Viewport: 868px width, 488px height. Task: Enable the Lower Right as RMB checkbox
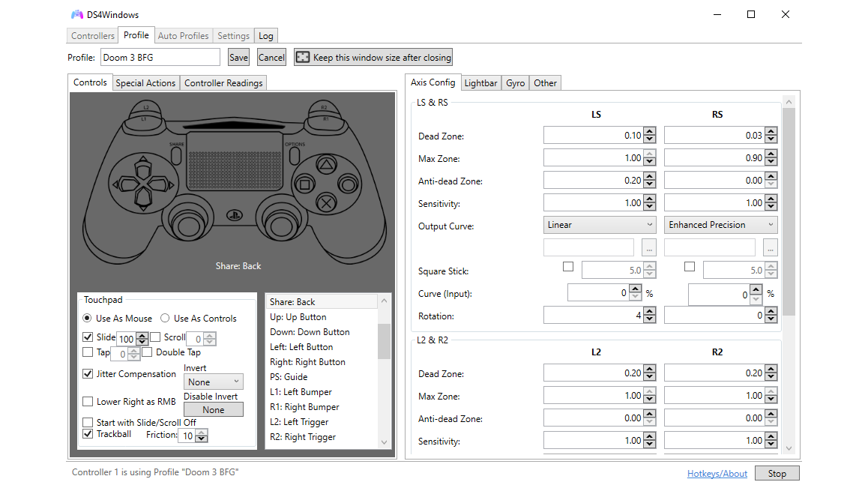click(88, 402)
